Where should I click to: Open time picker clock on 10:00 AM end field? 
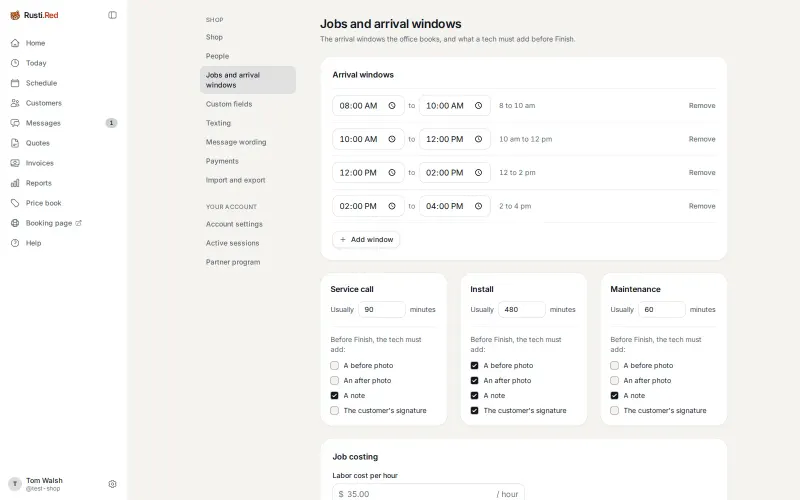point(479,106)
